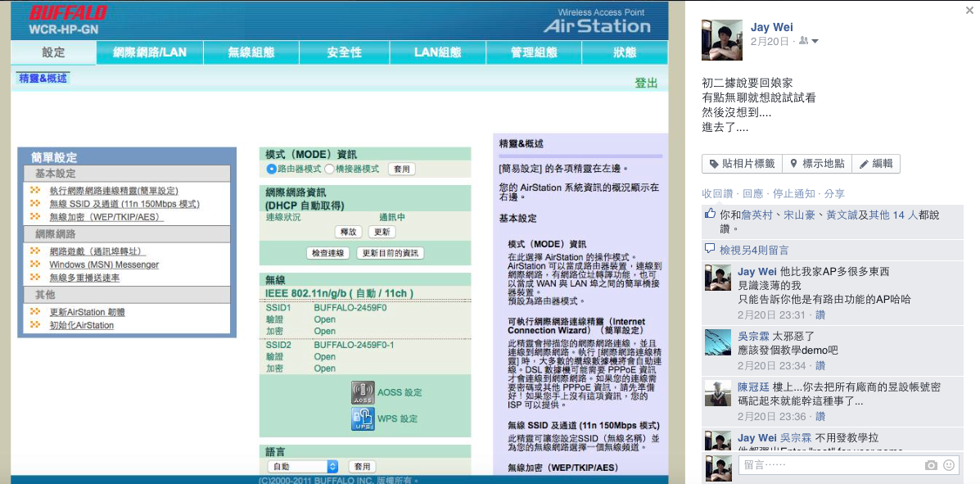Click the 貼相片標籤 tag photo button
This screenshot has width=980, height=484.
coord(742,164)
